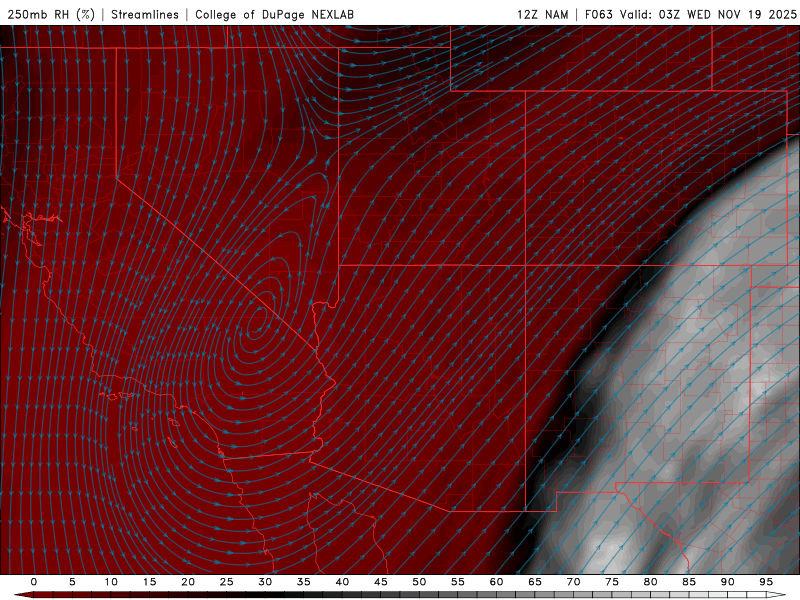Click the "Valid: 03Z WED NOV 19 2025" text
The image size is (800, 600).
708,14
